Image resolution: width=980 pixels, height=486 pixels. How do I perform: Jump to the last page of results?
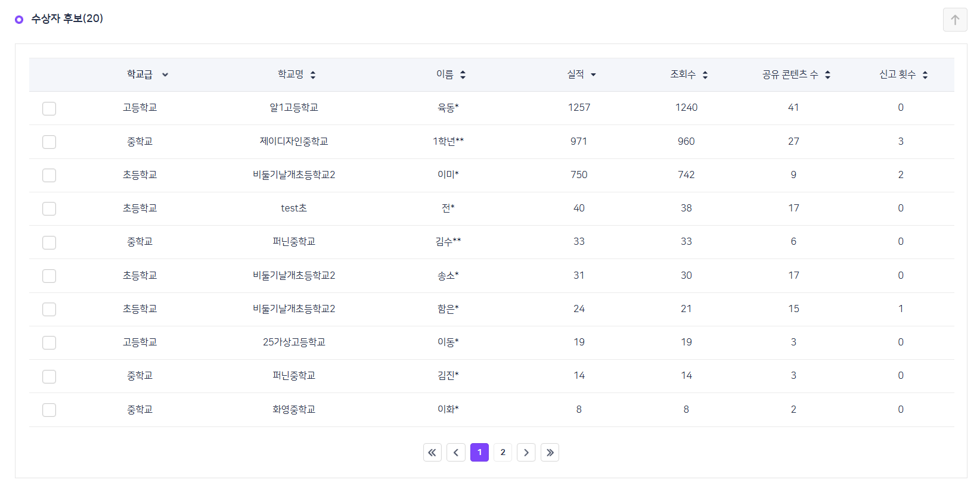[550, 453]
